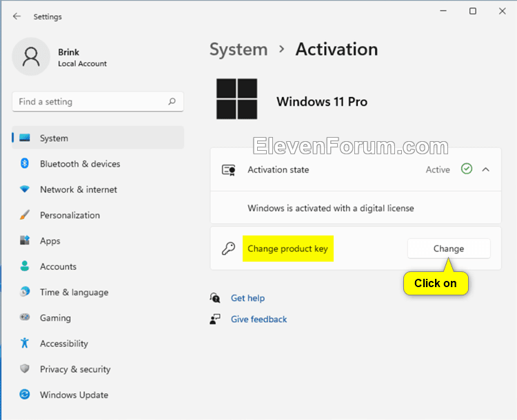Viewport: 517px width, 420px height.
Task: Maximize the Settings window
Action: tap(473, 11)
